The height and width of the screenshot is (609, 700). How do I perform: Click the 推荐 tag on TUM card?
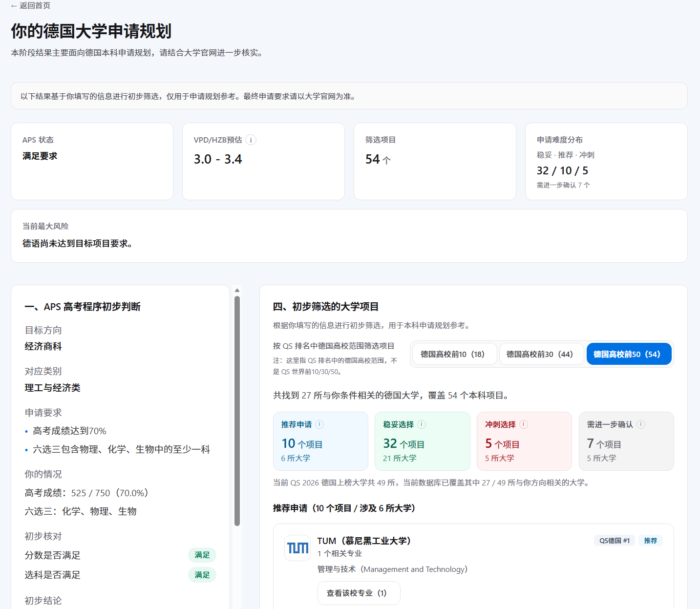650,541
